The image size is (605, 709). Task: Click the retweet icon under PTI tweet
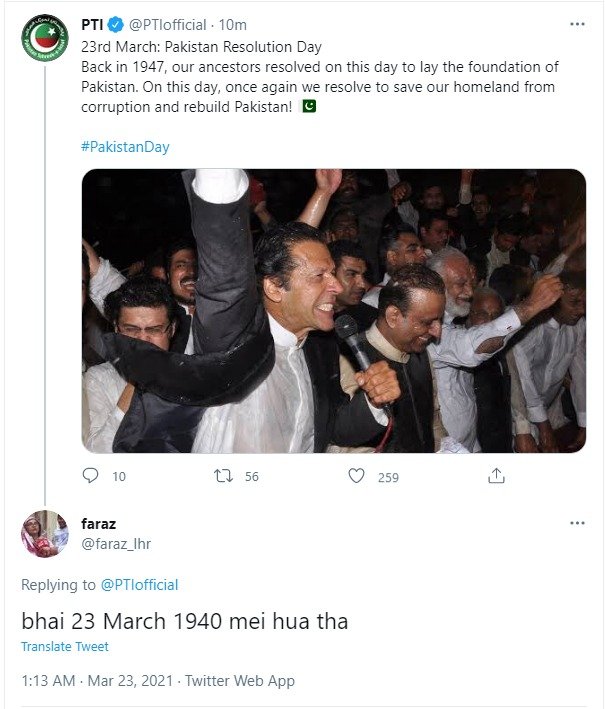(x=224, y=477)
